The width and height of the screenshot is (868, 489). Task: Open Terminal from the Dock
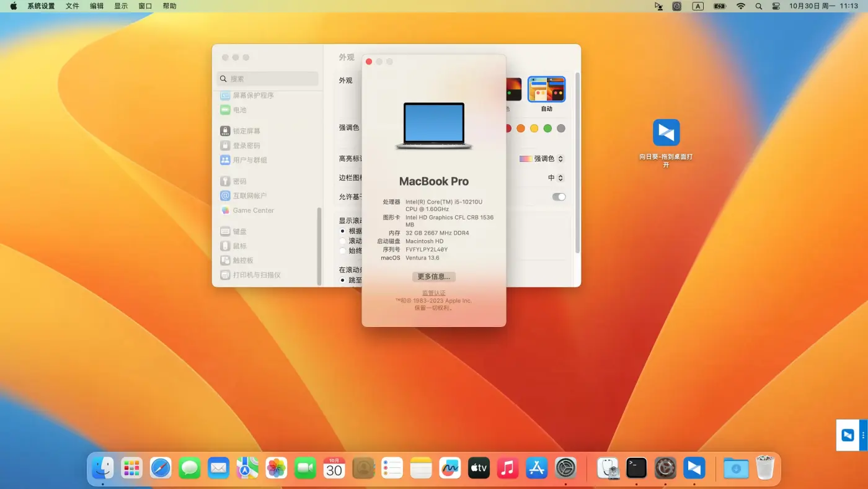[636, 468]
